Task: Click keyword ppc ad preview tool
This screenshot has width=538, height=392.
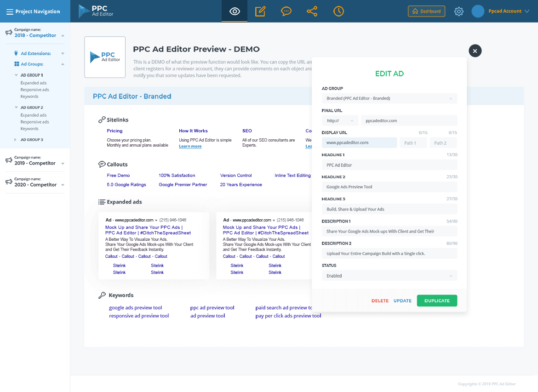Action: 212,307
